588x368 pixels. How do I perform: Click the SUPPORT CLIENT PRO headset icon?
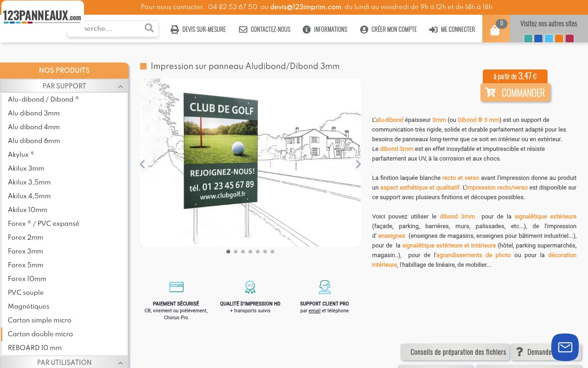tap(325, 287)
